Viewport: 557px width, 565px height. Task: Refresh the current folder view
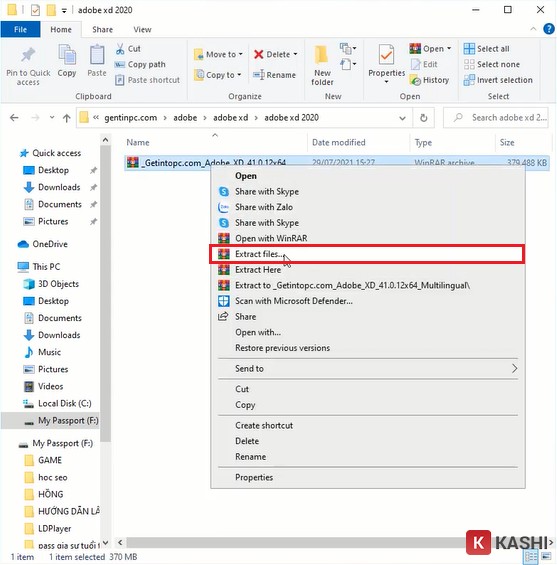coord(424,118)
